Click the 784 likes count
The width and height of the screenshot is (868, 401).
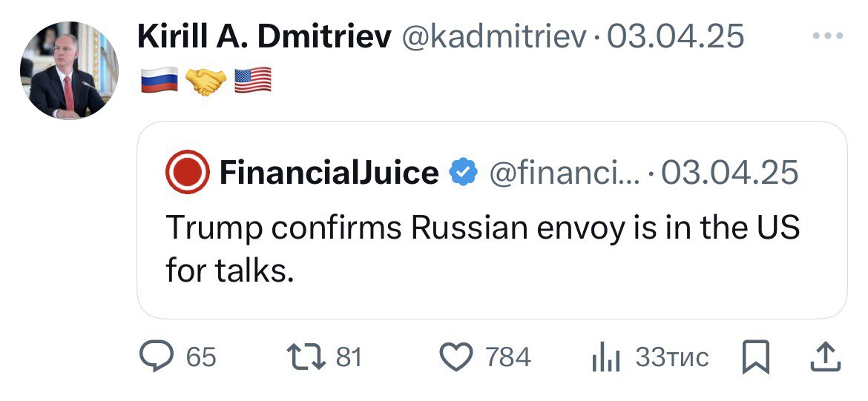508,357
